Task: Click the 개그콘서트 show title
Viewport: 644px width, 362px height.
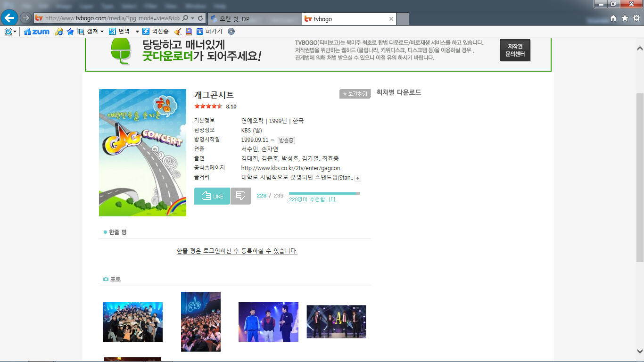Action: tap(214, 95)
